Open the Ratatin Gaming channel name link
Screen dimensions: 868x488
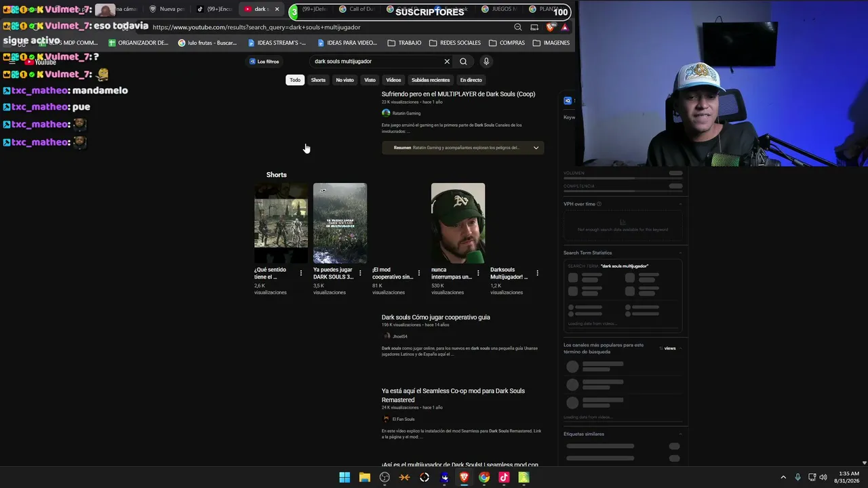click(x=406, y=113)
